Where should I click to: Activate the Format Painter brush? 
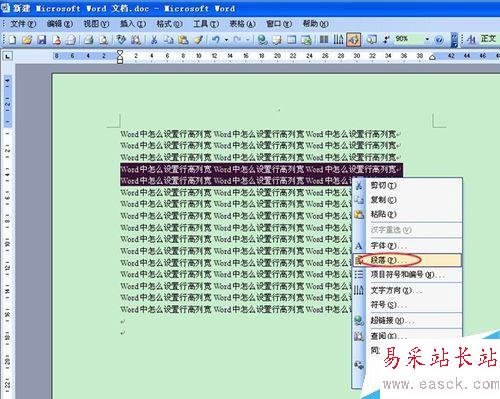click(x=198, y=40)
